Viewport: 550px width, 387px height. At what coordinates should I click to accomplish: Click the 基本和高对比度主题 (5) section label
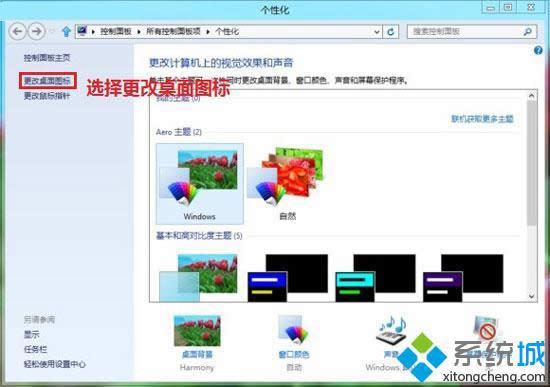[199, 236]
